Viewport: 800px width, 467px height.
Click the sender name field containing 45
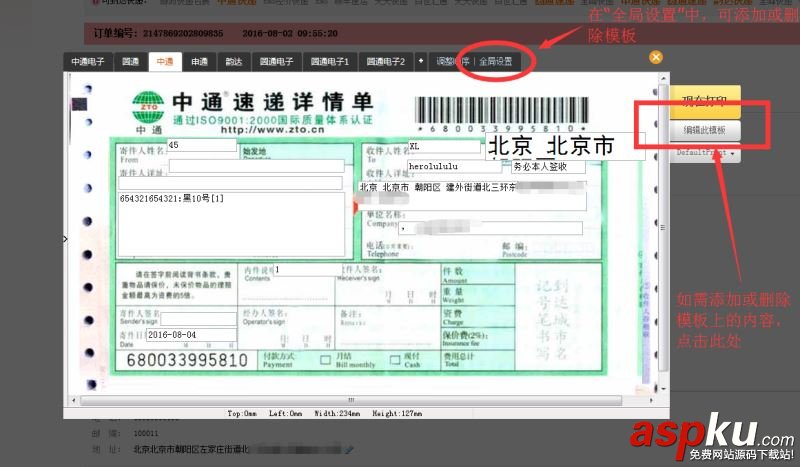point(202,145)
